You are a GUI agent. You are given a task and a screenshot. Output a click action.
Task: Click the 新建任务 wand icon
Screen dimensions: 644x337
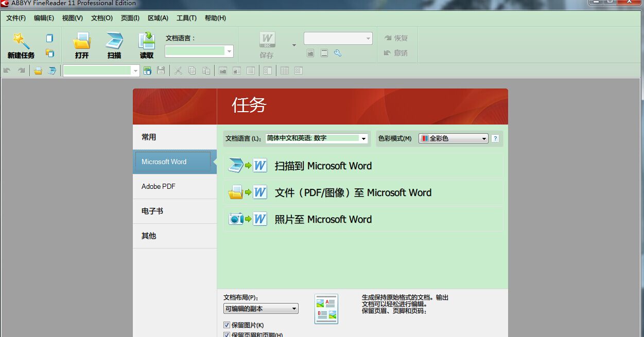click(x=21, y=41)
